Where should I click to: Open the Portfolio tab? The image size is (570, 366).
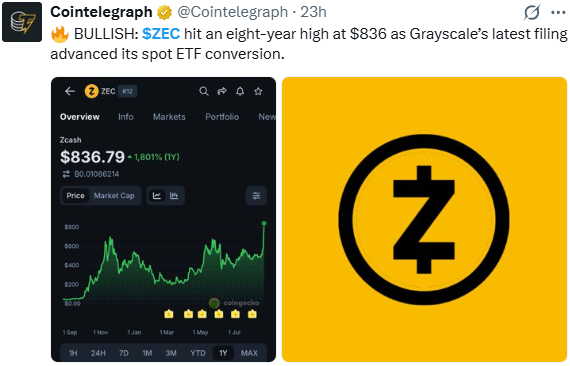222,117
